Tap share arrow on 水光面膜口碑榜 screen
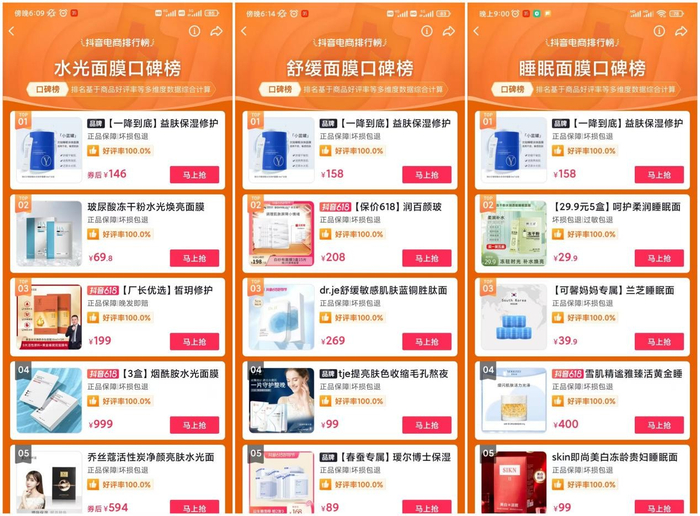 (x=217, y=31)
